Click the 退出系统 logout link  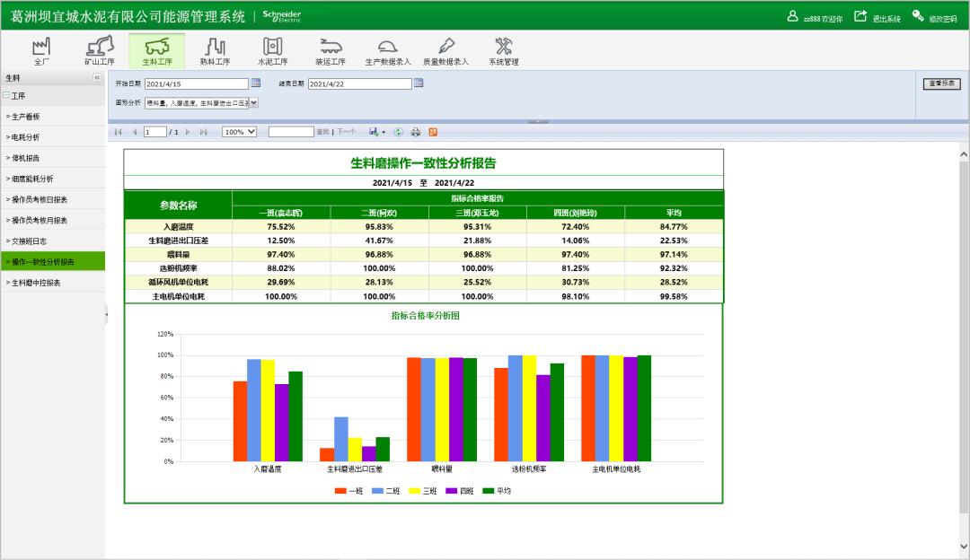[x=877, y=18]
